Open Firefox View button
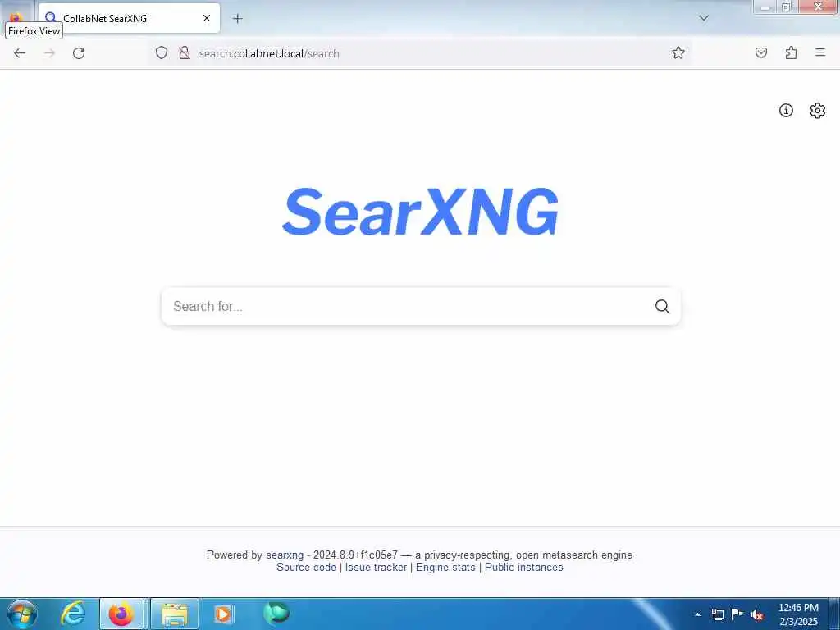The width and height of the screenshot is (840, 630). click(x=15, y=17)
